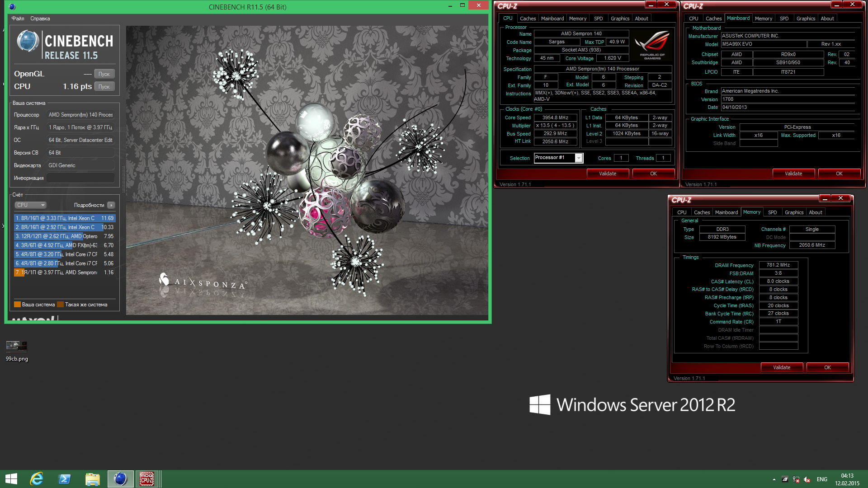
Task: Switch to ROG CPU-Z taskbar icon
Action: (x=147, y=479)
